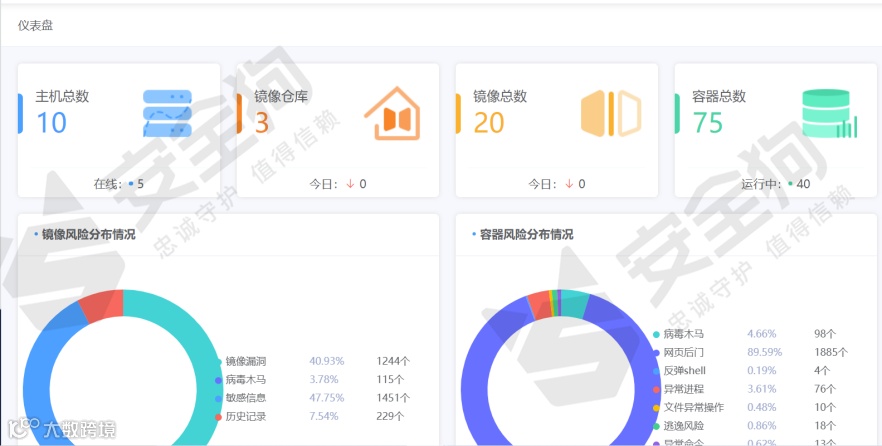
Task: Click the 0.86% percentage for 逃逸风险
Action: (x=762, y=426)
